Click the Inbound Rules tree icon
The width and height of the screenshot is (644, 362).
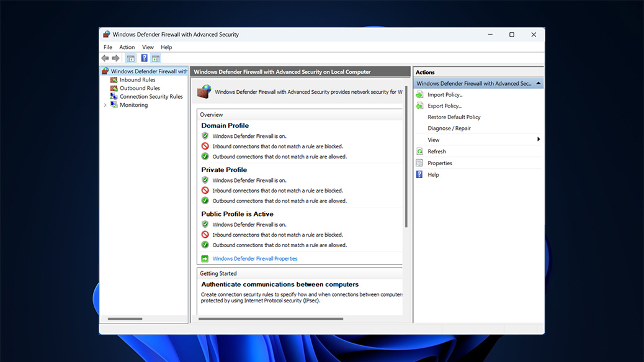click(x=114, y=79)
